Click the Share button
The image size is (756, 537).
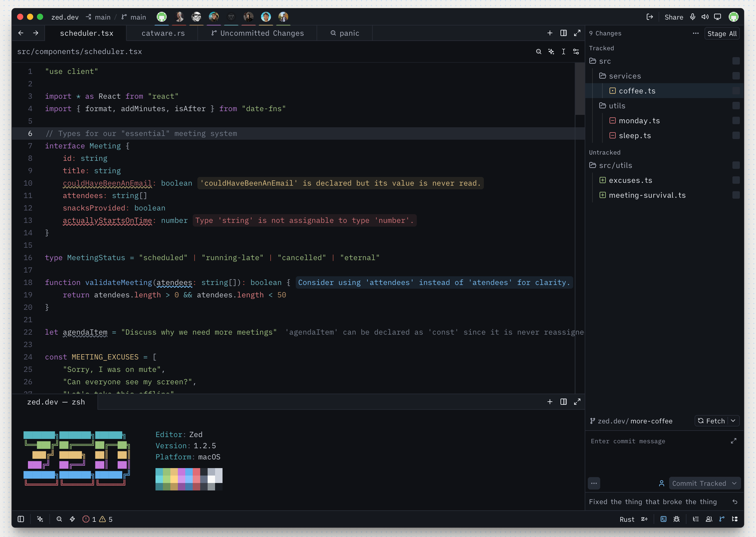[674, 17]
